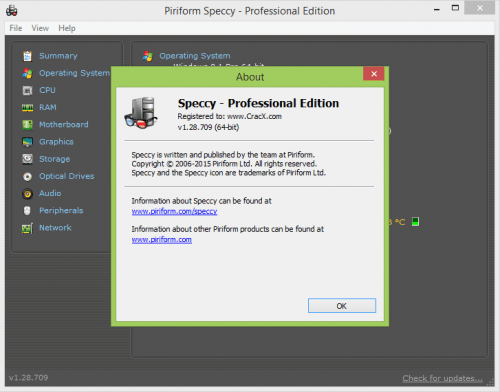Viewport: 500px width, 392px height.
Task: Click the Copyright 2006-2015 Piriform line
Action: (x=224, y=164)
